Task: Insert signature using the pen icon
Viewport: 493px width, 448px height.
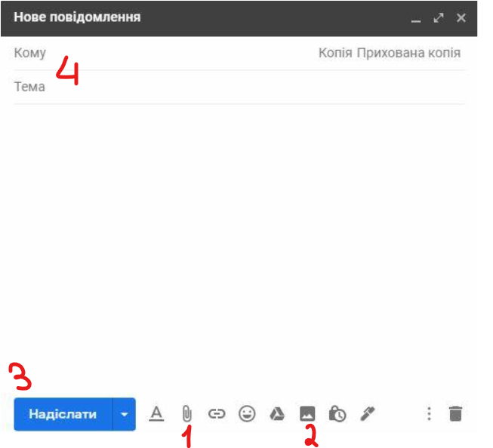Action: (368, 413)
